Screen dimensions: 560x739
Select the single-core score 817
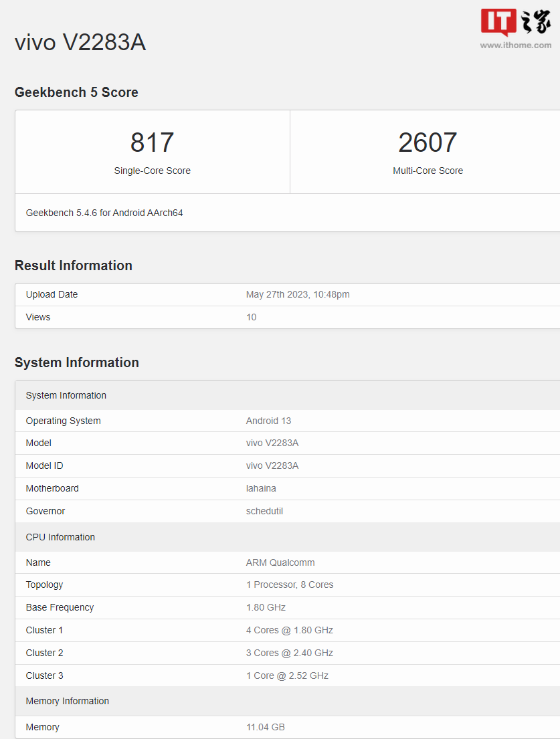(153, 142)
